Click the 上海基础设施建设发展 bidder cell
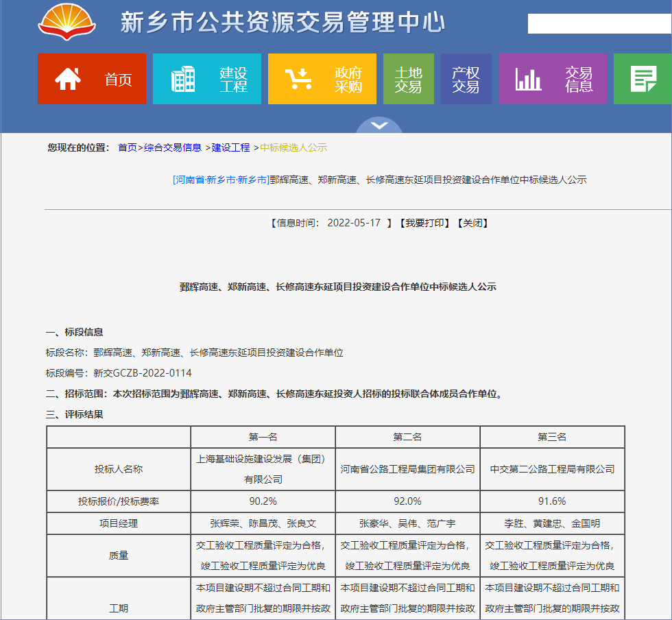This screenshot has width=672, height=620. tap(263, 468)
